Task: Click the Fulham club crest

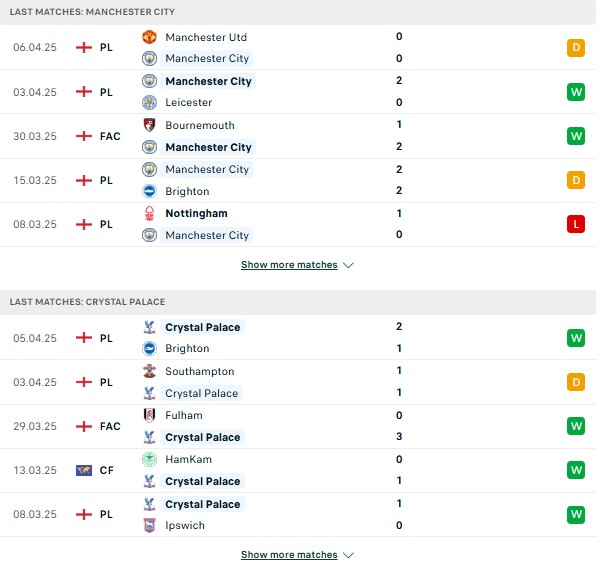Action: click(149, 415)
